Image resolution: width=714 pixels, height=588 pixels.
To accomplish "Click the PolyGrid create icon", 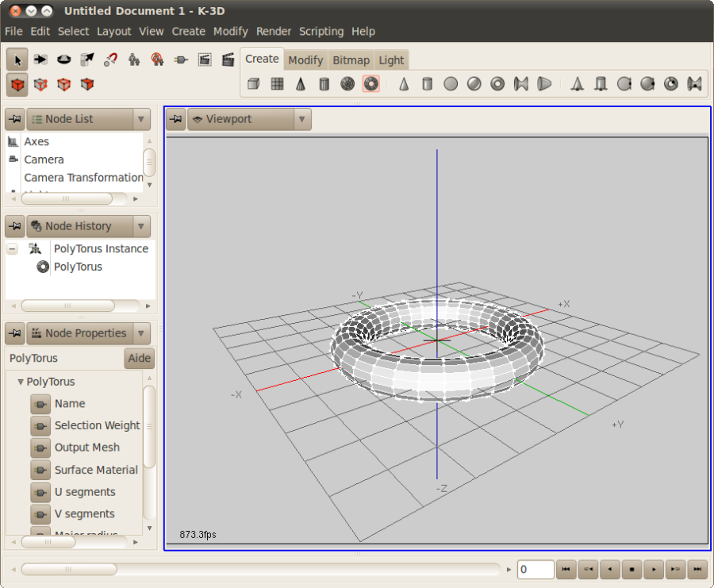I will point(278,84).
